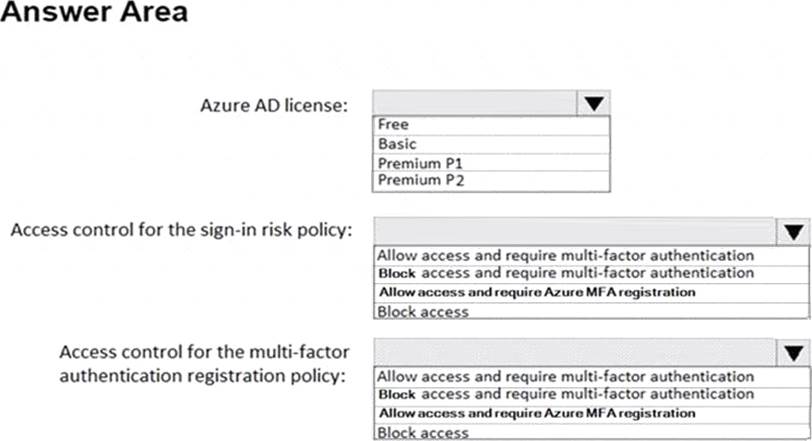The height and width of the screenshot is (441, 812).
Task: Choose 'Block access and require multi-factor authentication' for registration policy
Action: pos(566,395)
